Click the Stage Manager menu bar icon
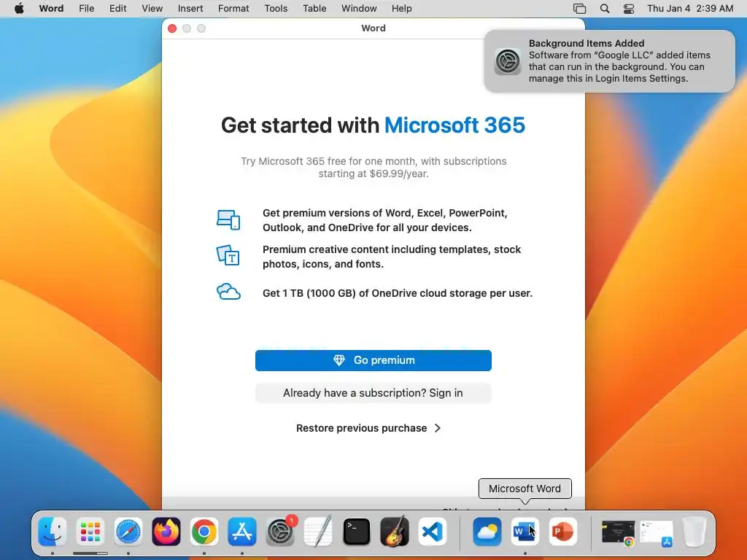This screenshot has height=560, width=747. 579,9
